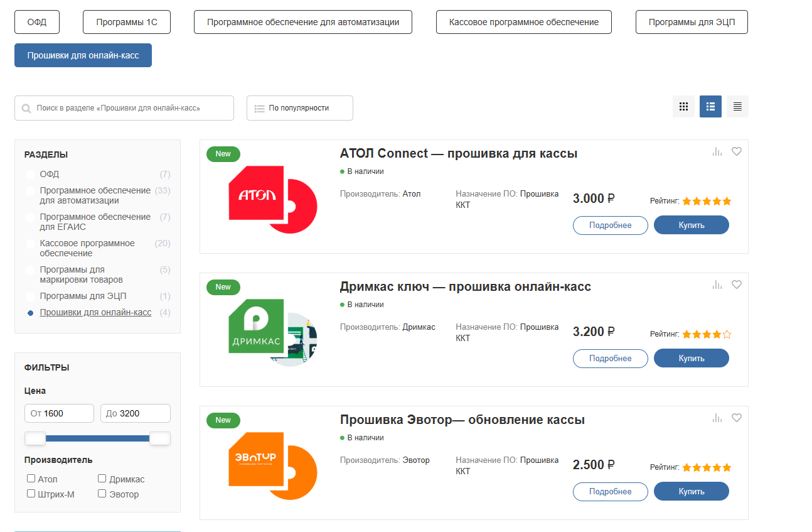
Task: Focus the section search input field
Action: 124,108
